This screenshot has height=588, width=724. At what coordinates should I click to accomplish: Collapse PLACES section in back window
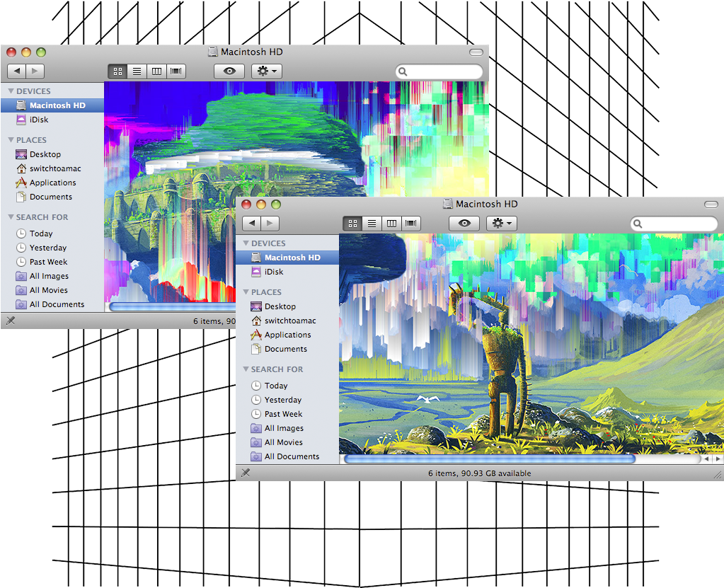pyautogui.click(x=11, y=139)
